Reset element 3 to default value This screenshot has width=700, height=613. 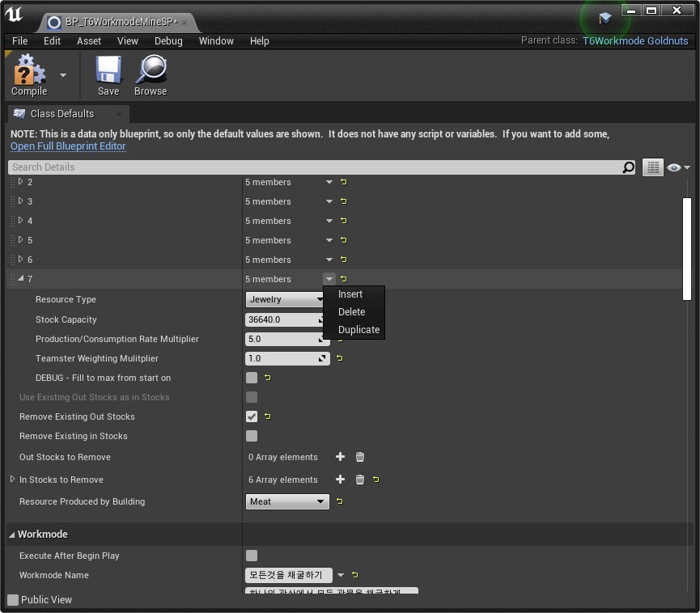tap(343, 201)
